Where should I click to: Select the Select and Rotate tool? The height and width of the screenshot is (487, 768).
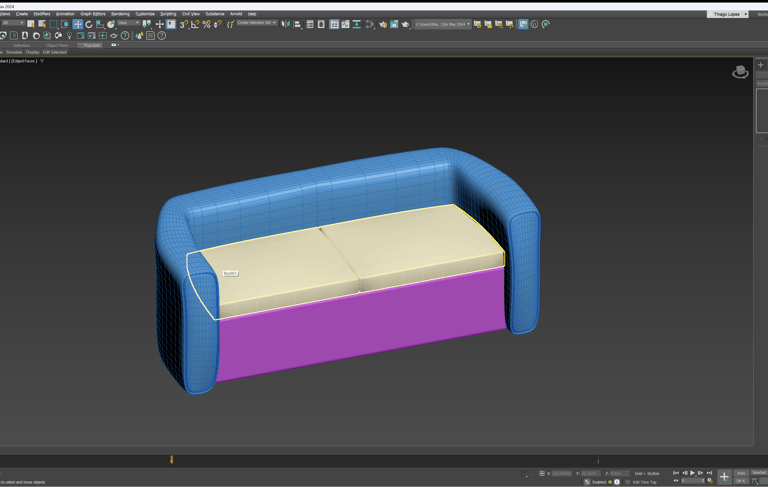pos(89,24)
